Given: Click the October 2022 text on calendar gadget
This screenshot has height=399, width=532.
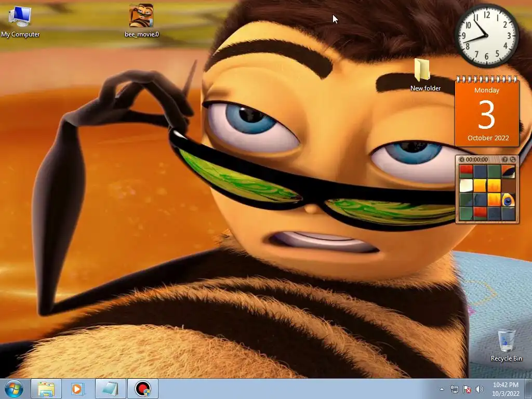Looking at the screenshot, I should pos(488,138).
